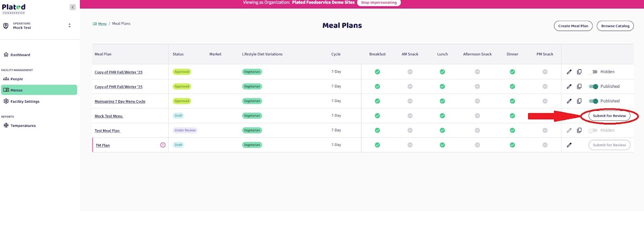
Task: Click the Create Meal Plan button
Action: tap(573, 26)
